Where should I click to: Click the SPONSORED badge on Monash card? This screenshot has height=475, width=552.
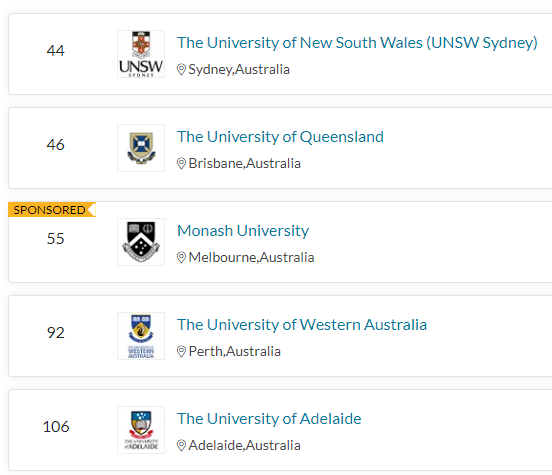click(52, 210)
